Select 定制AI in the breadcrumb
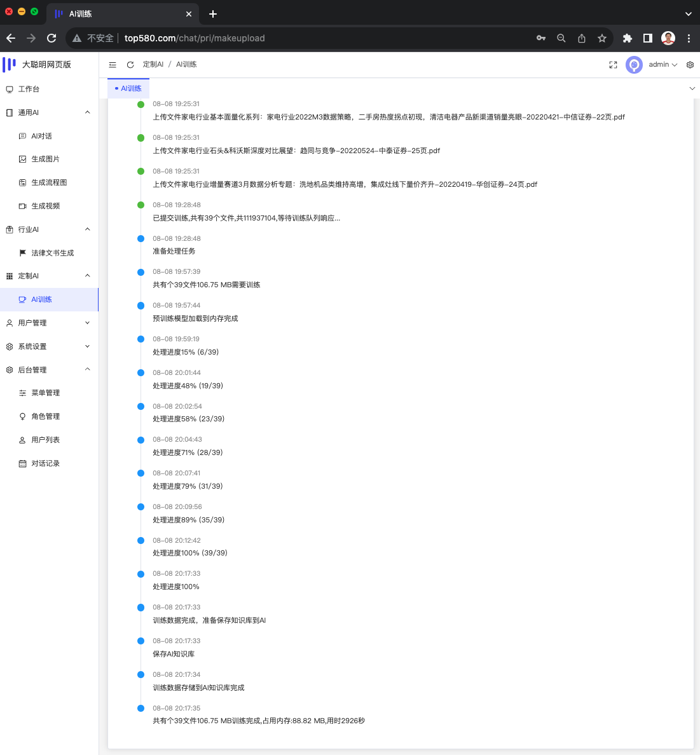Image resolution: width=700 pixels, height=755 pixels. [153, 64]
